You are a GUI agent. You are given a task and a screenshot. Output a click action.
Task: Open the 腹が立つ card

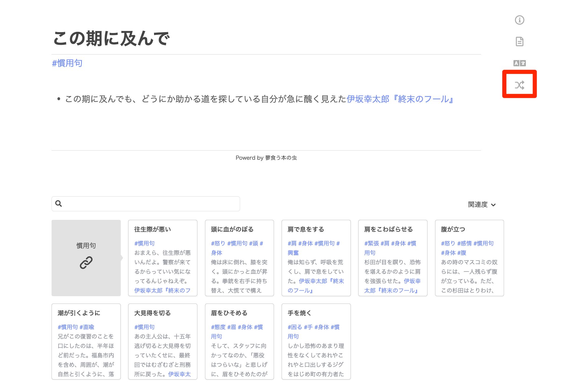pos(453,229)
